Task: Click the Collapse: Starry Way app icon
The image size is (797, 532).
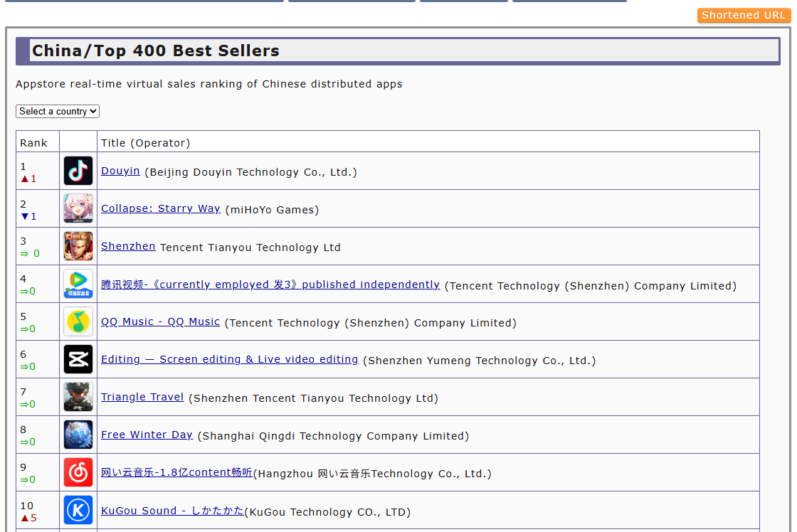Action: click(78, 208)
